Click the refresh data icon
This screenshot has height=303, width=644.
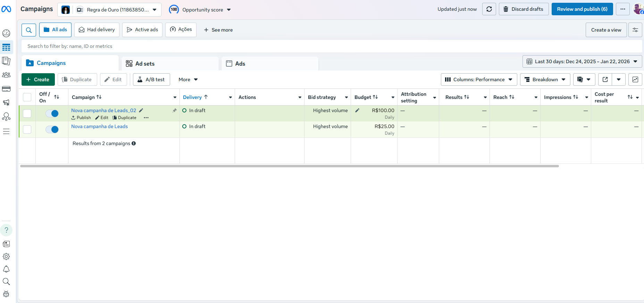(x=489, y=9)
